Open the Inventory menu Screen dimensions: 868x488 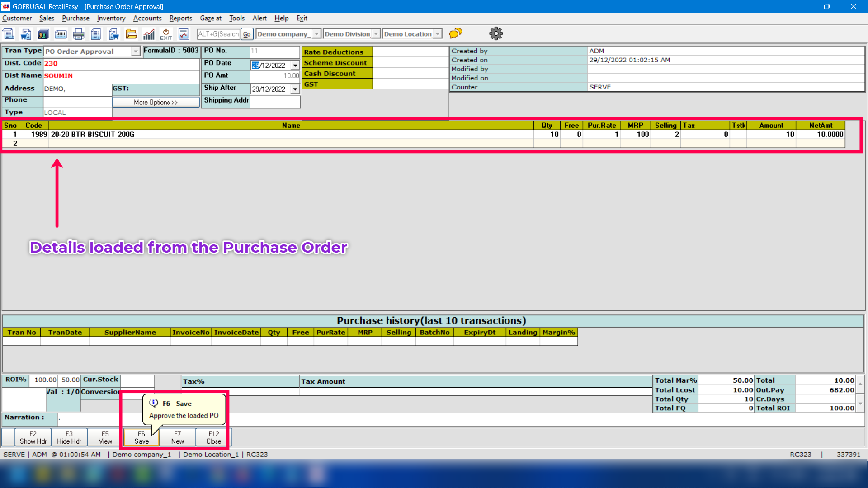point(111,18)
